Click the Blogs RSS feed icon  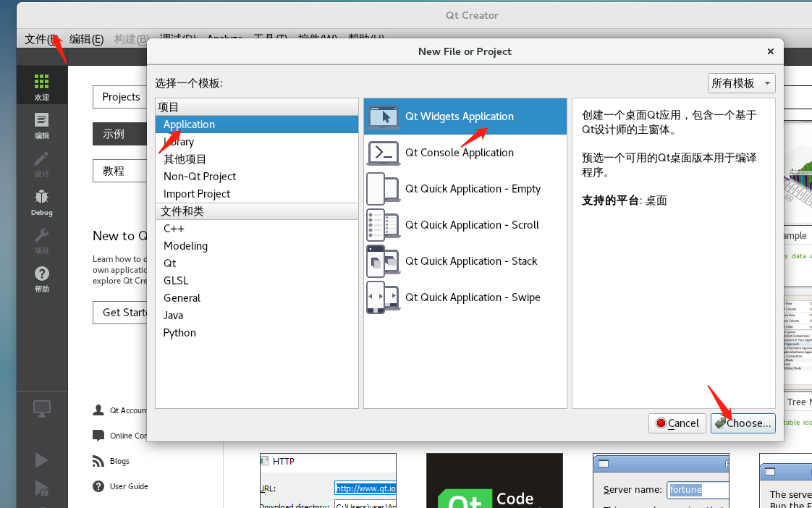[98, 461]
